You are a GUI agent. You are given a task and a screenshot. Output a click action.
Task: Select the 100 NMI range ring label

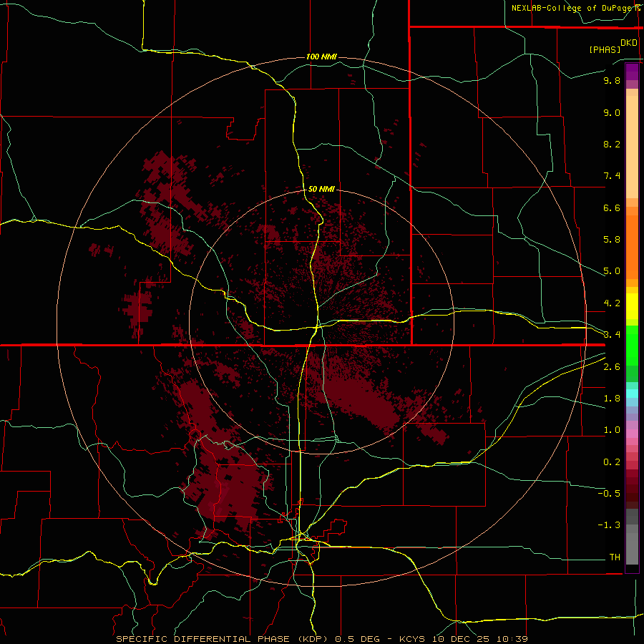pyautogui.click(x=321, y=57)
